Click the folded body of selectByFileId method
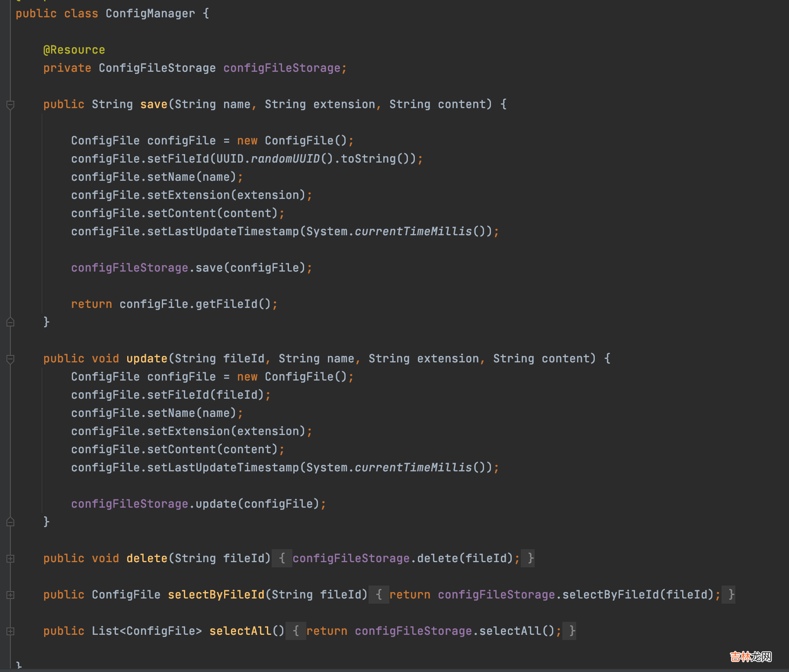Viewport: 789px width, 672px height. 552,595
